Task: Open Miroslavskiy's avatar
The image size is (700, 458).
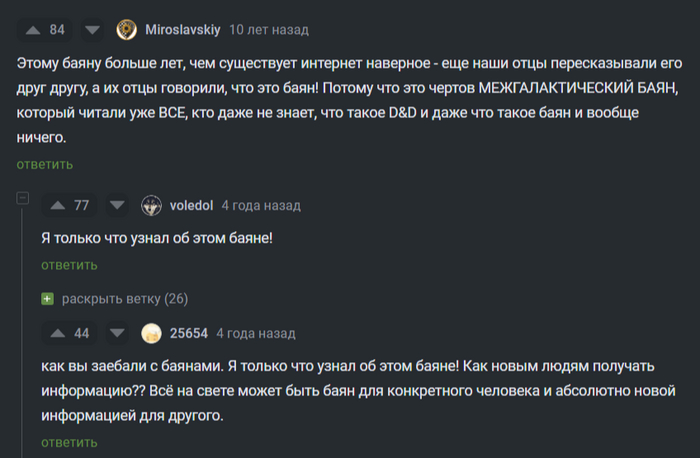Action: (x=126, y=29)
